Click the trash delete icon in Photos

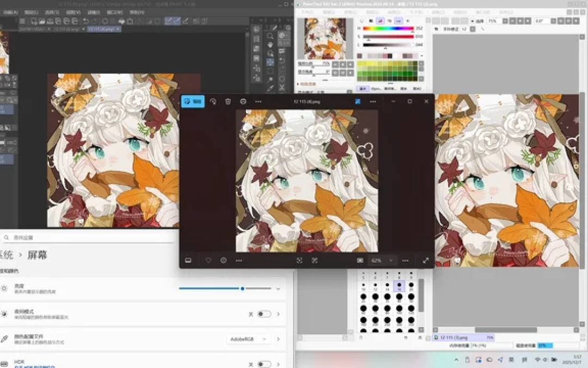point(228,101)
